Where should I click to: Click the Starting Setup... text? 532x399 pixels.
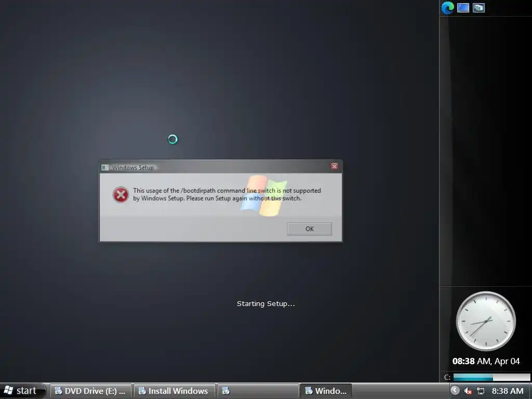[x=265, y=303]
